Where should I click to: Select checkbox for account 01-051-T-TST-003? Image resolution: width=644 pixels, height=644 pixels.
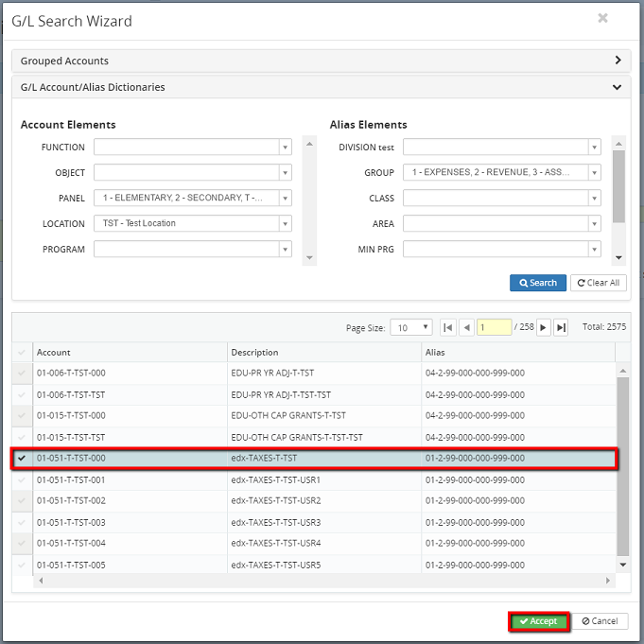22,522
